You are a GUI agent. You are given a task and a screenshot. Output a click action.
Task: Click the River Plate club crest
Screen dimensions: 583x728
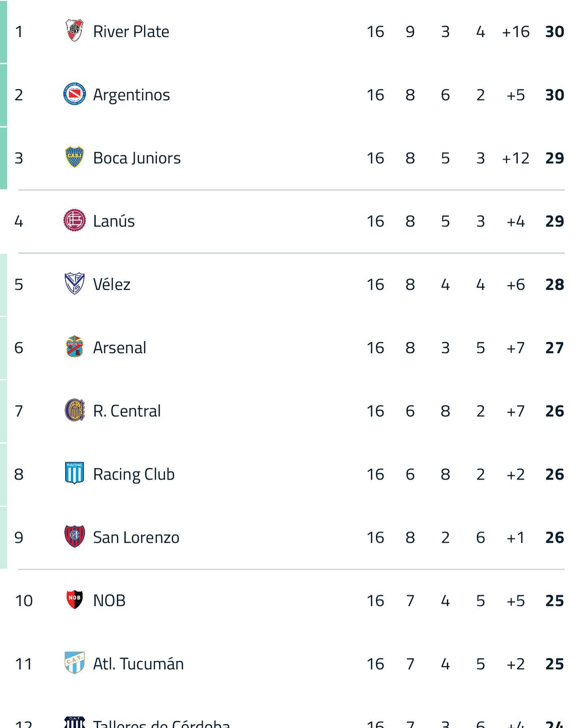[74, 31]
